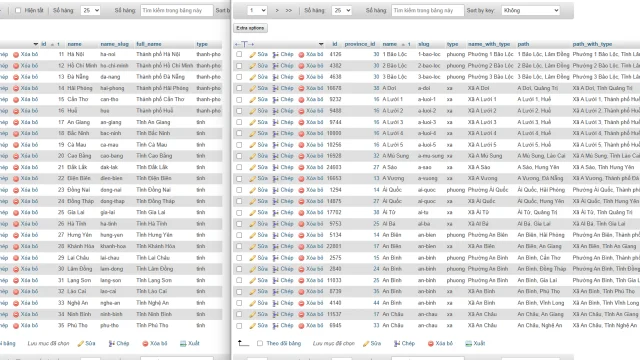This screenshot has width=640, height=360.
Task: Click edit pencil icon for Ái Tử row
Action: (253, 213)
